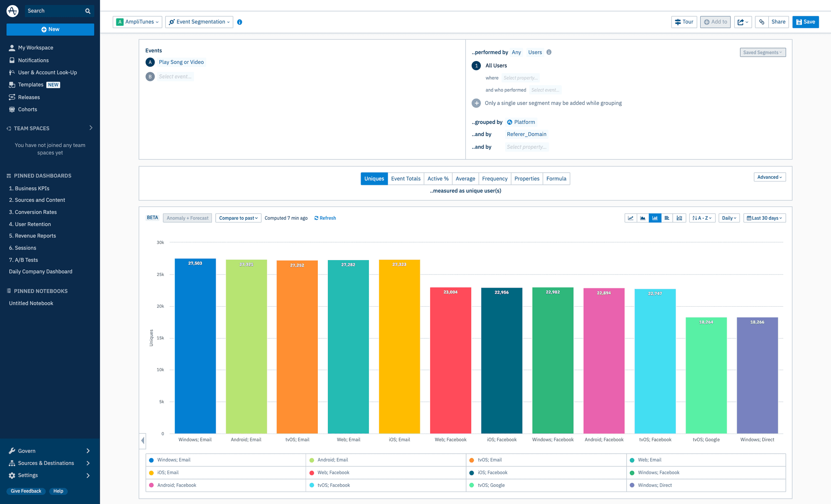Click the orange tvOS; Email bar

coord(297,347)
